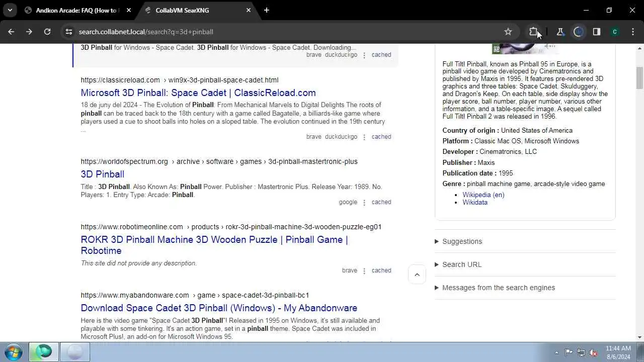Open Wikipedia (en) link in infobox

tap(484, 195)
